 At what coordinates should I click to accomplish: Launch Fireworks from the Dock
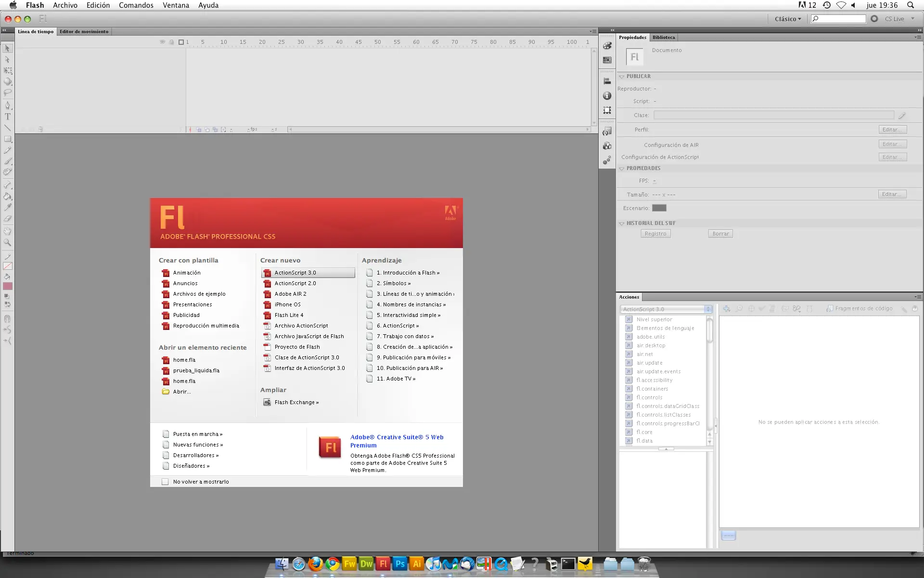349,564
